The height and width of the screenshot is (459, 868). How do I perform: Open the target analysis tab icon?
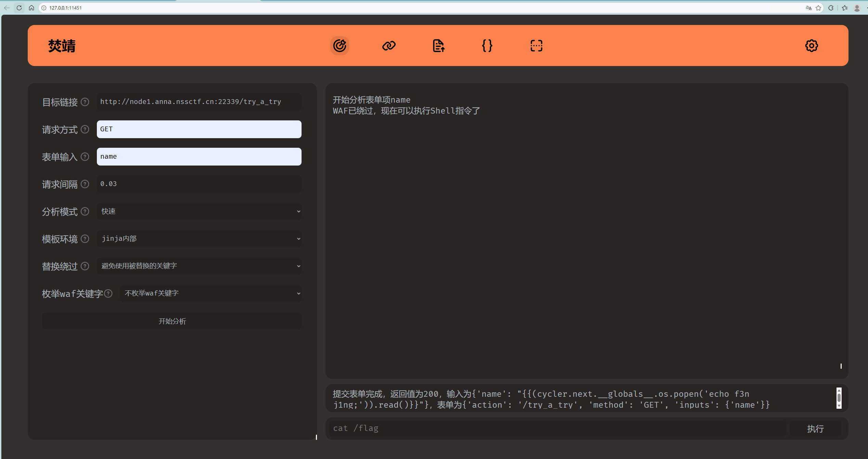click(340, 45)
